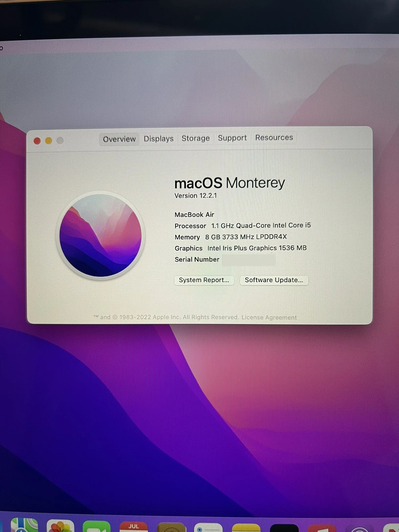Viewport: 399px width, 532px height.
Task: Minimize the window with the yellow button
Action: click(49, 141)
